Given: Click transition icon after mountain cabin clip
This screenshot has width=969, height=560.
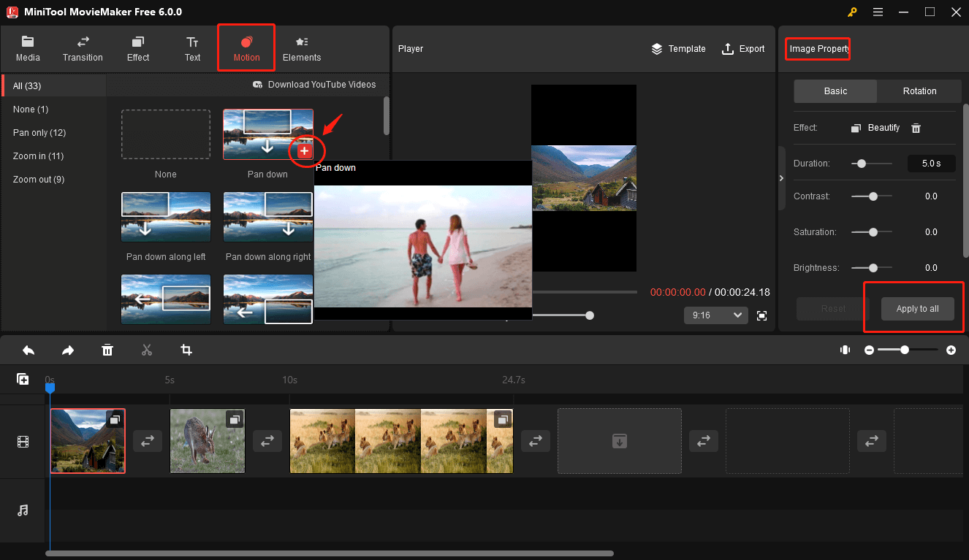Looking at the screenshot, I should coord(148,441).
